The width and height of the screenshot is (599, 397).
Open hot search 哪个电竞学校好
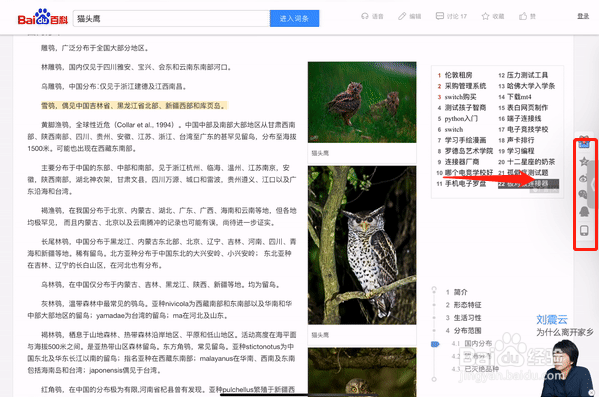click(x=469, y=173)
